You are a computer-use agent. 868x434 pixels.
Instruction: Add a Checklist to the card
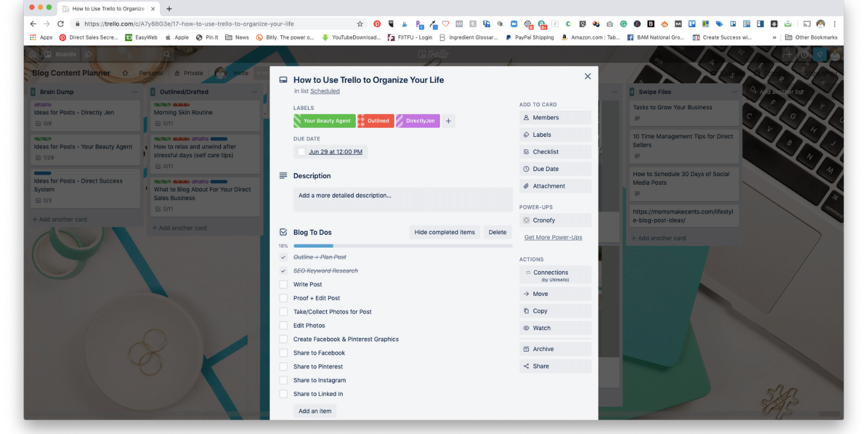click(555, 152)
